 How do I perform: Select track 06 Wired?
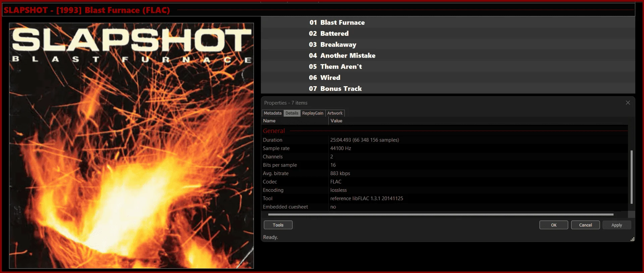click(x=448, y=78)
